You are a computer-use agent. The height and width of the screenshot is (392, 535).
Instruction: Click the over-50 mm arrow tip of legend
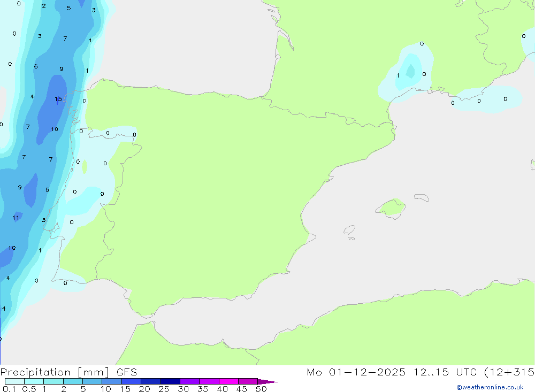pyautogui.click(x=267, y=382)
